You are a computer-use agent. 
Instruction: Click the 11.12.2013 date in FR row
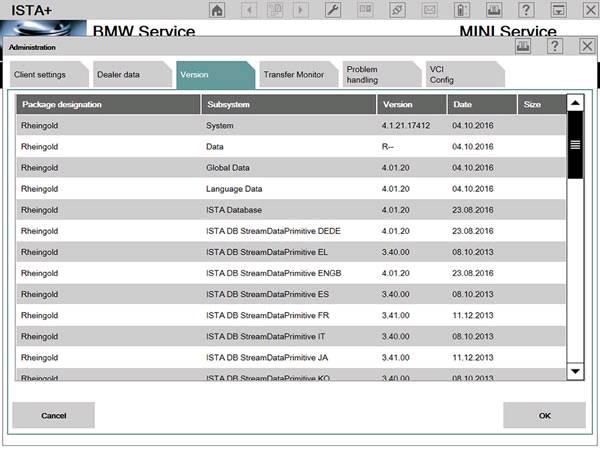click(x=473, y=315)
